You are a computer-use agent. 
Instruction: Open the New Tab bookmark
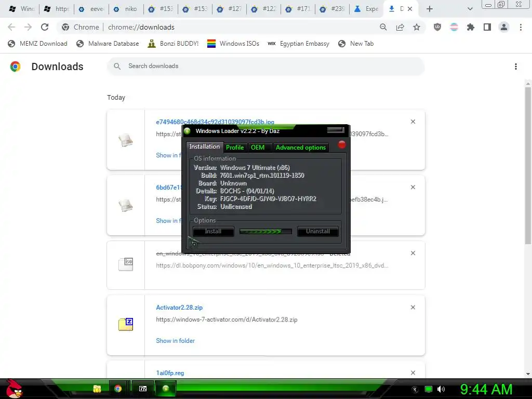click(356, 44)
